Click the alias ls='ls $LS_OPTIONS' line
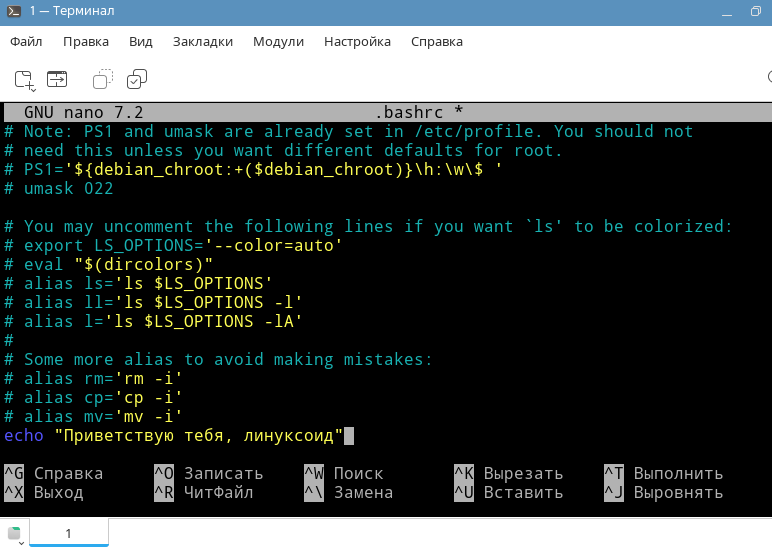This screenshot has width=772, height=547. pos(138,283)
